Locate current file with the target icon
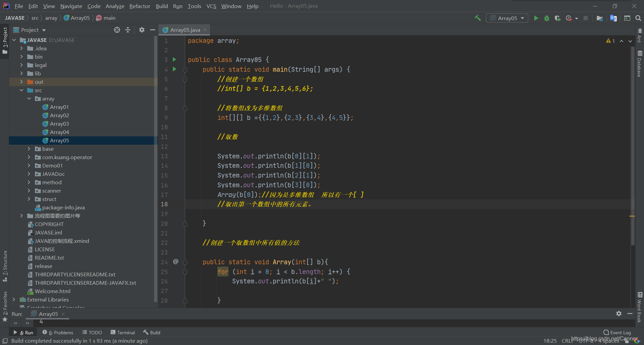644x345 pixels. click(117, 30)
